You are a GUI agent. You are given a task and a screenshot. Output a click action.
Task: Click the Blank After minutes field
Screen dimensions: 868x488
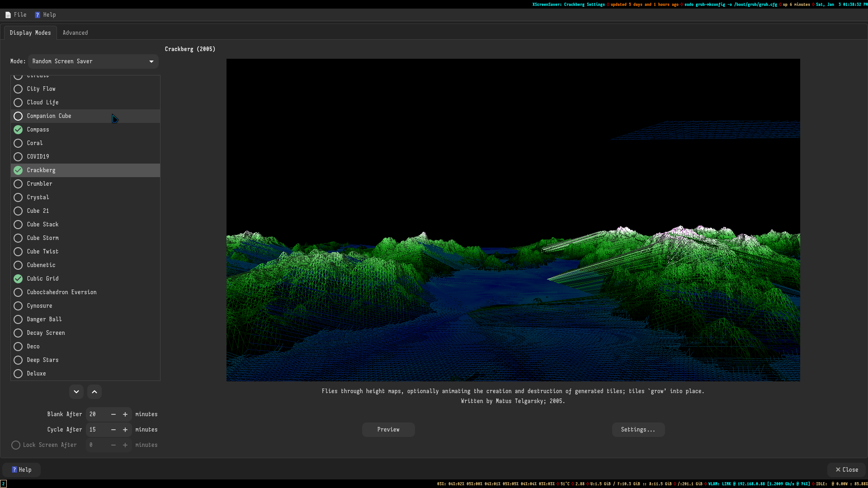point(97,414)
